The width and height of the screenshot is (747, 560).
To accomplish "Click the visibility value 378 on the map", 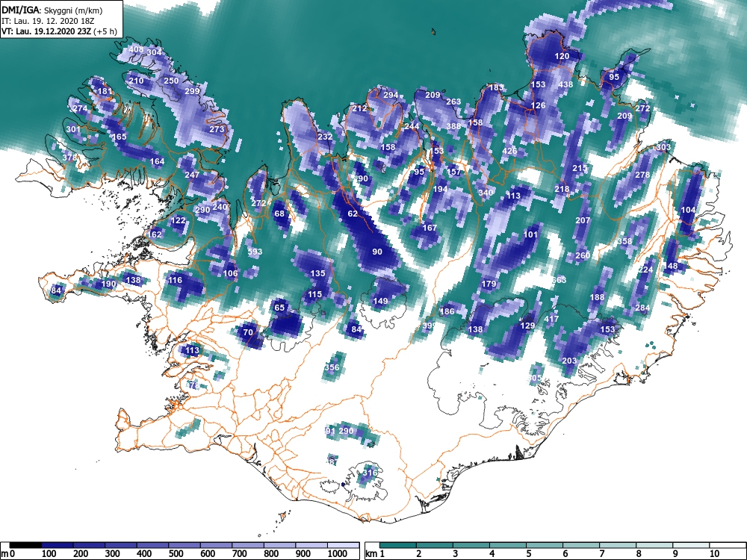I will 69,157.
